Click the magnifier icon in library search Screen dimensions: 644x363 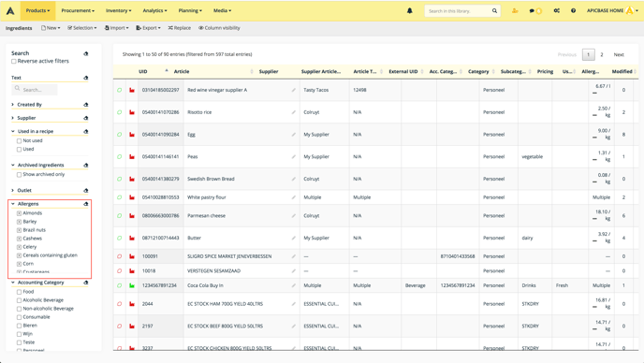(494, 10)
